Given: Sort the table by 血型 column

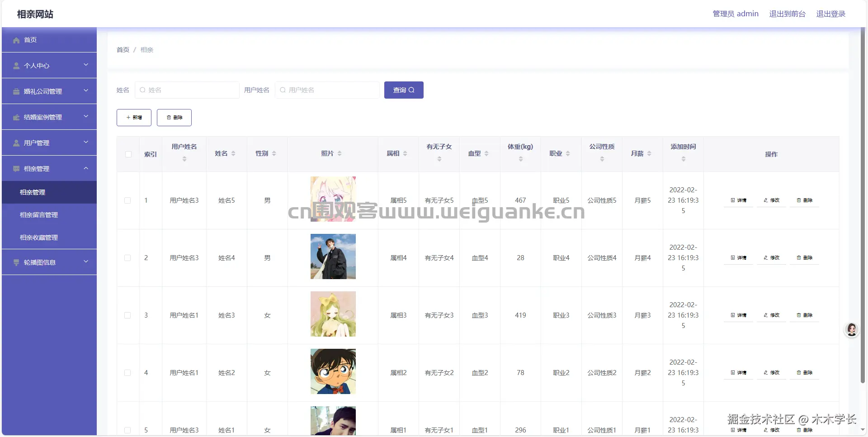Looking at the screenshot, I should (x=486, y=154).
